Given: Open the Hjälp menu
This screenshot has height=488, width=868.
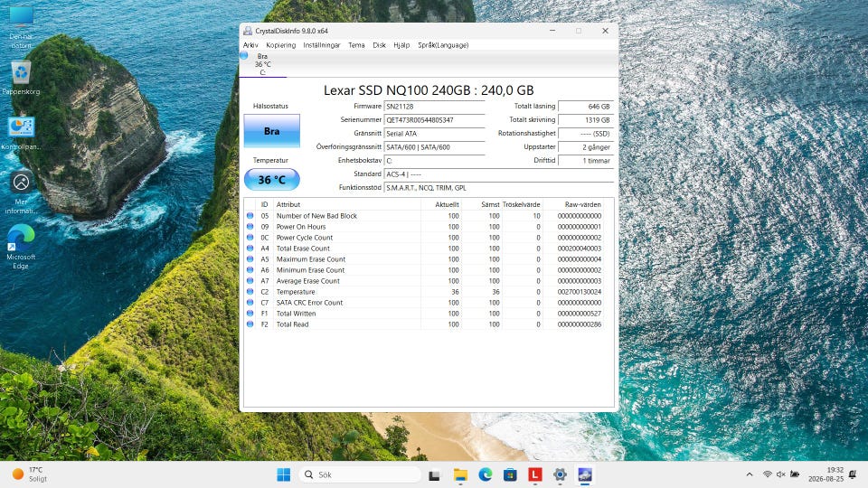Looking at the screenshot, I should point(401,45).
